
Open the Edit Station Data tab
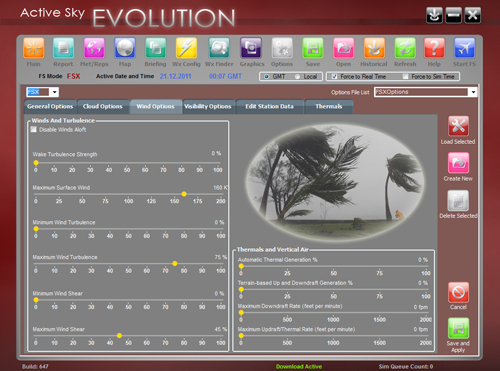pyautogui.click(x=269, y=107)
